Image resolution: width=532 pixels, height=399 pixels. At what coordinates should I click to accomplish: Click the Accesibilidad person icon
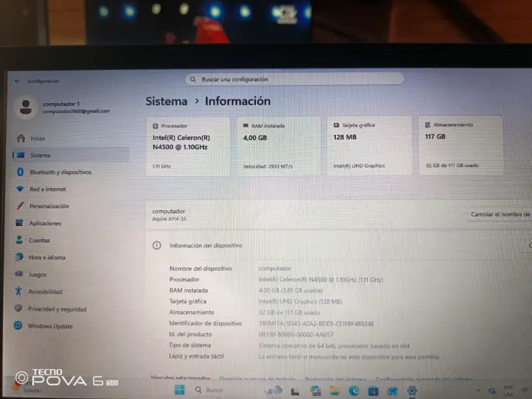[x=19, y=291]
